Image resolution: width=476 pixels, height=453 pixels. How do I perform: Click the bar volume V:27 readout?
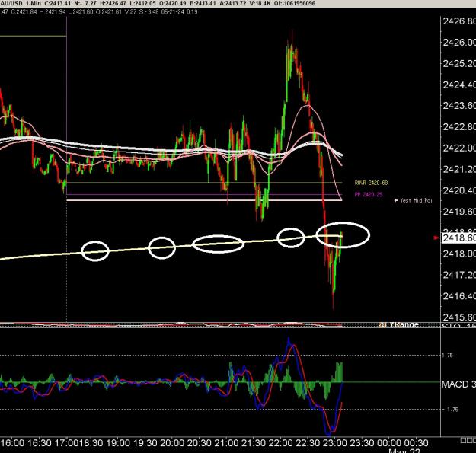pyautogui.click(x=130, y=12)
